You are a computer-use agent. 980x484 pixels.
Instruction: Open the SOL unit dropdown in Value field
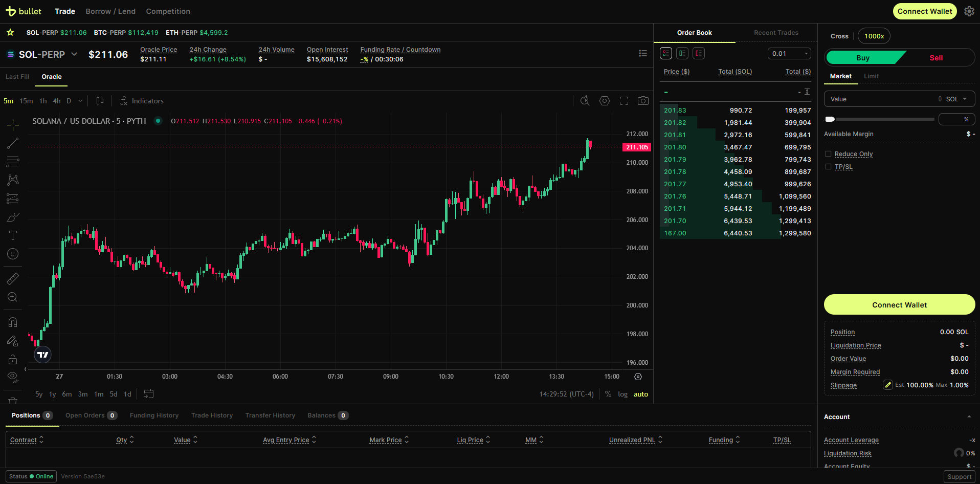pyautogui.click(x=956, y=99)
